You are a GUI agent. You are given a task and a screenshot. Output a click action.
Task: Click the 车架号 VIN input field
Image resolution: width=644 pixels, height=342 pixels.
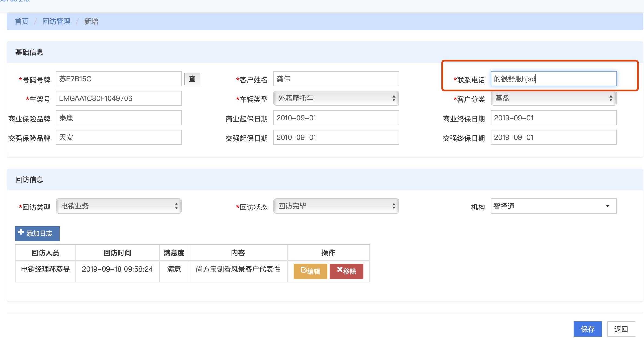point(119,98)
